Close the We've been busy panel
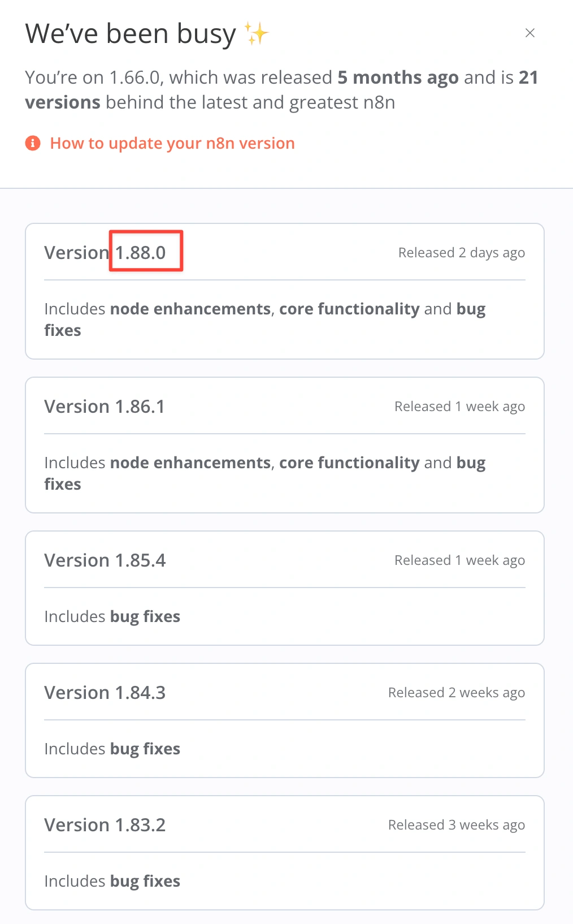This screenshot has height=924, width=573. 529,33
